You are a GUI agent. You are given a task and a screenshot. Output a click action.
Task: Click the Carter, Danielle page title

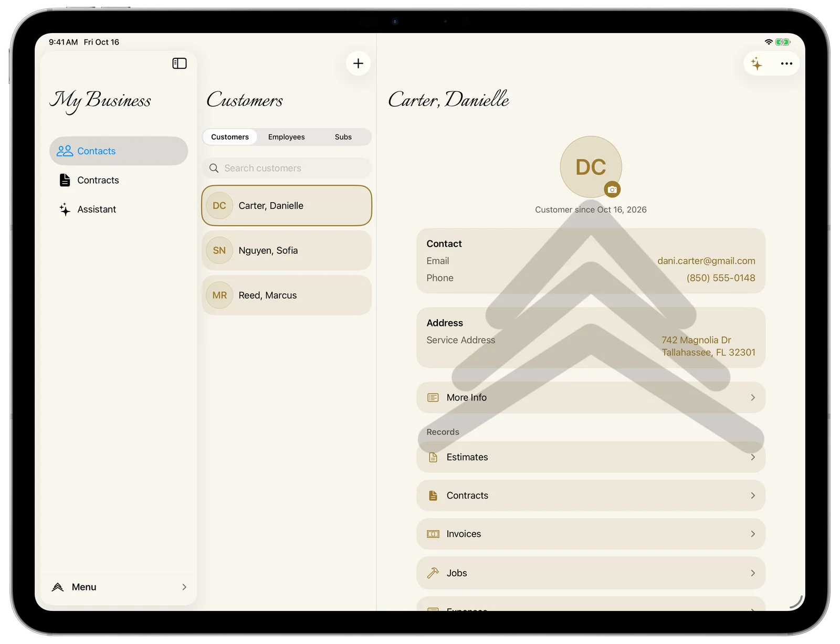449,99
